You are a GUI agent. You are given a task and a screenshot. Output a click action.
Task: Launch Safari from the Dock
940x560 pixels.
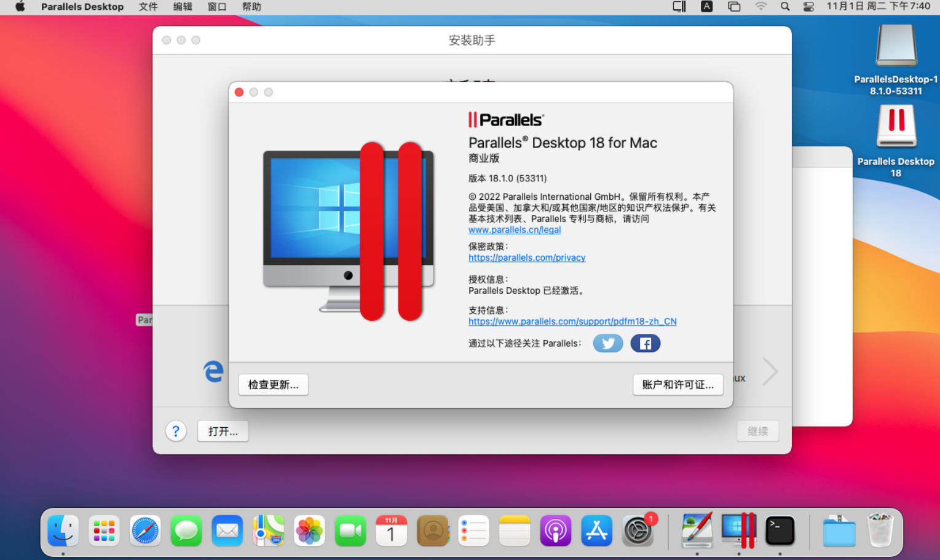[145, 530]
